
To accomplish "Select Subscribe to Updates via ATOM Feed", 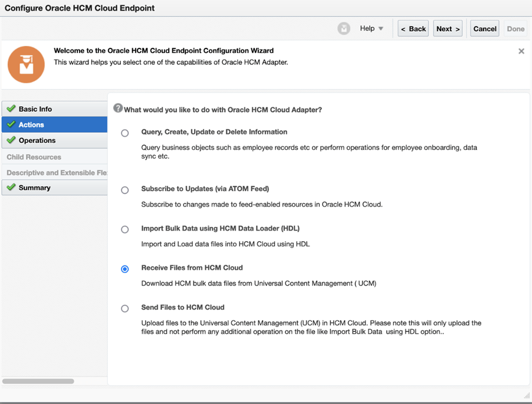I will pyautogui.click(x=125, y=190).
